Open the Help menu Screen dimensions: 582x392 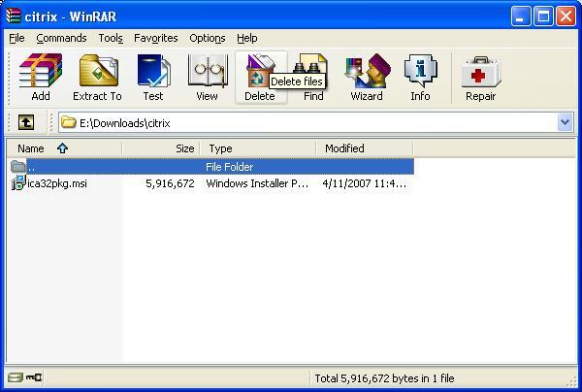pos(247,38)
